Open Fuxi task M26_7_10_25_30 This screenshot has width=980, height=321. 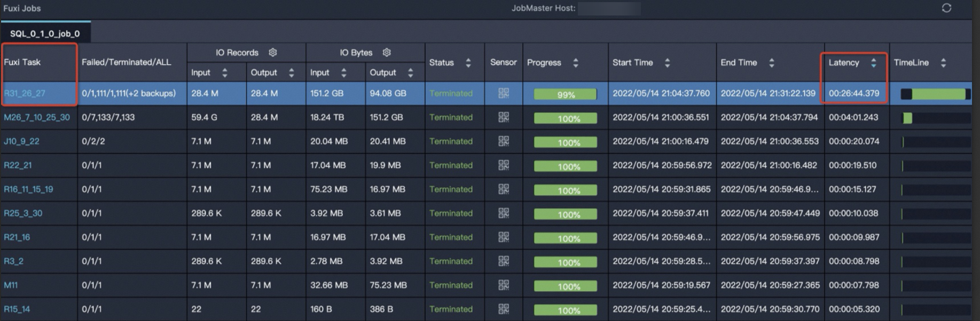(x=37, y=117)
